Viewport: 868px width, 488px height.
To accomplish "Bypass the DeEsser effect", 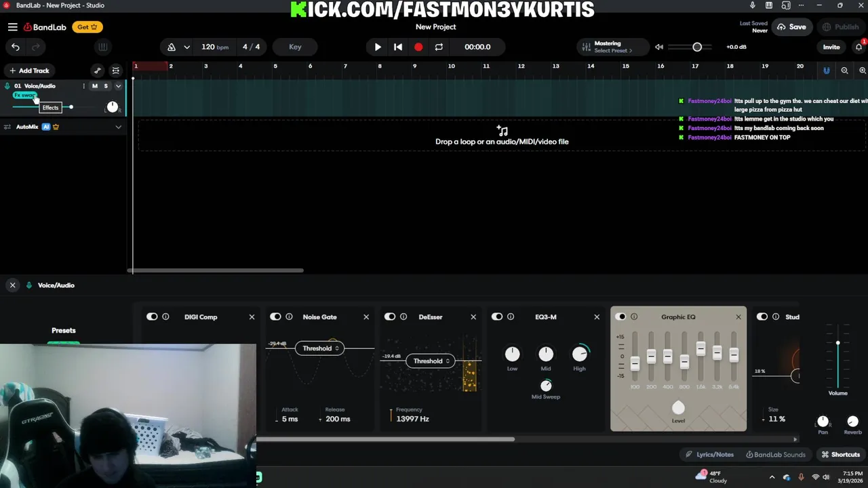I will [x=390, y=317].
